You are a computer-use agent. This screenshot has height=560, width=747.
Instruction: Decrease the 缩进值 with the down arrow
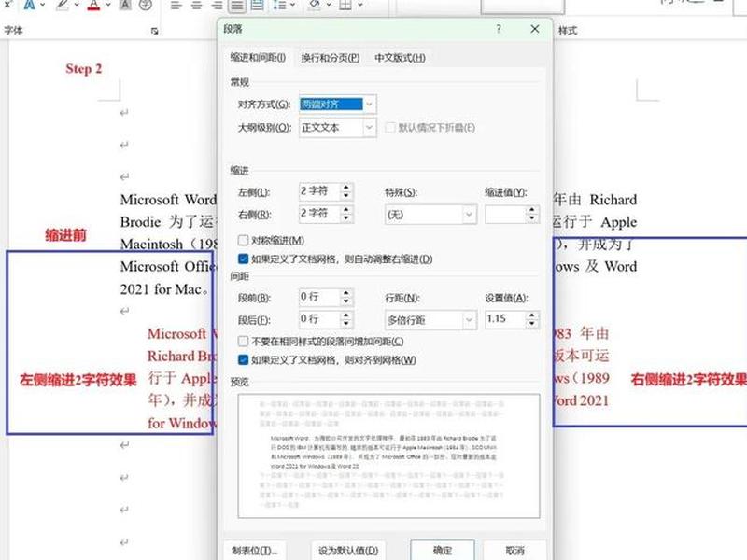(x=532, y=218)
